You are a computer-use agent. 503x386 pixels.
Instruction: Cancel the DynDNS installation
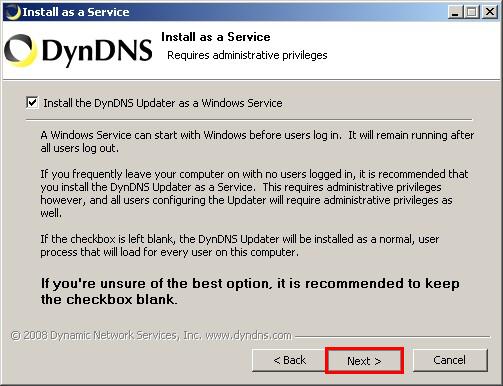(x=450, y=360)
